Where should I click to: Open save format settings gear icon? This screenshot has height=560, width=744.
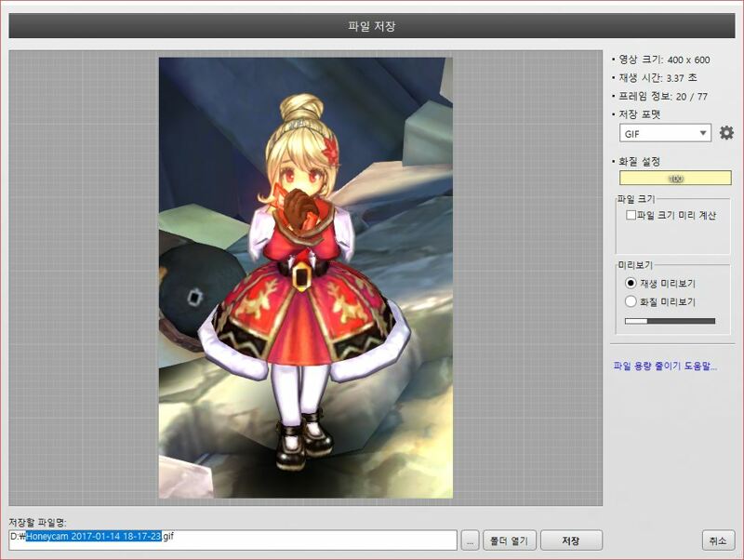click(726, 133)
